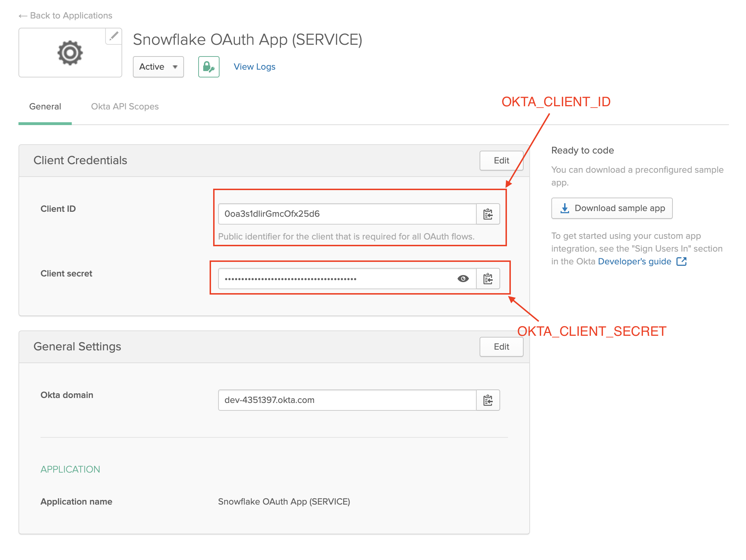The width and height of the screenshot is (746, 560).
Task: Open View Logs
Action: 254,66
